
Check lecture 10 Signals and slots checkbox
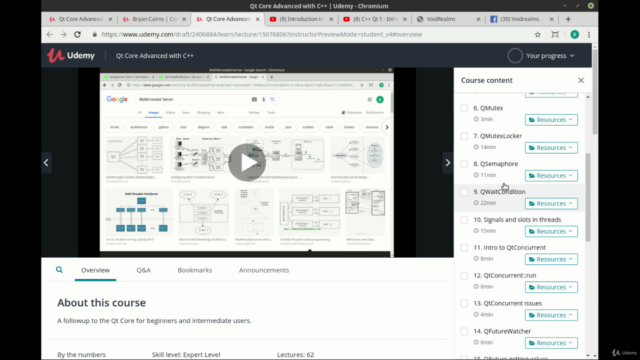[464, 220]
